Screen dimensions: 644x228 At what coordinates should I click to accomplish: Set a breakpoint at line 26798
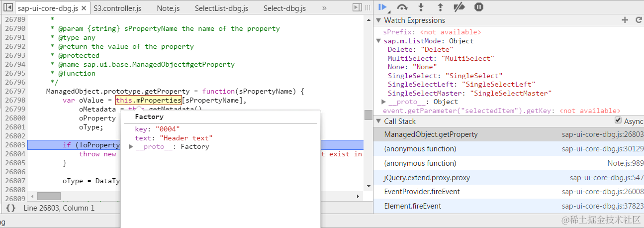tap(15, 100)
